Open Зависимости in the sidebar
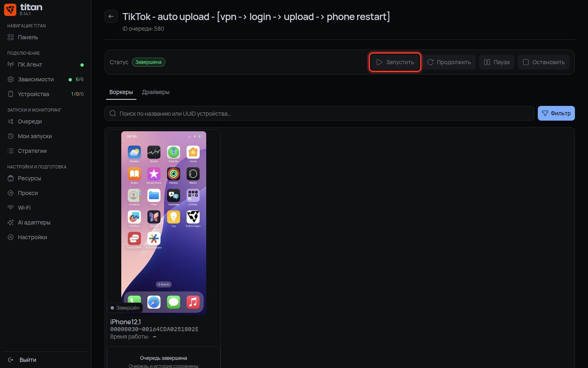The height and width of the screenshot is (368, 588). coord(45,79)
